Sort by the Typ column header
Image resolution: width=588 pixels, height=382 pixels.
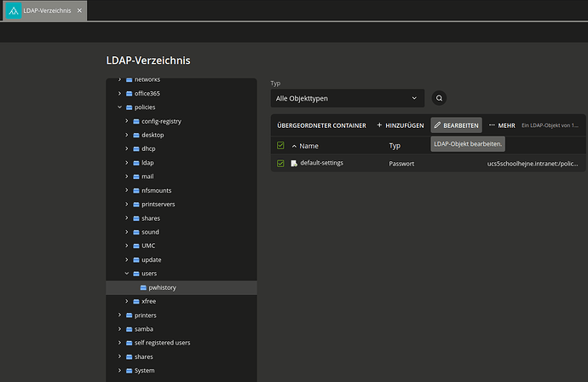395,146
